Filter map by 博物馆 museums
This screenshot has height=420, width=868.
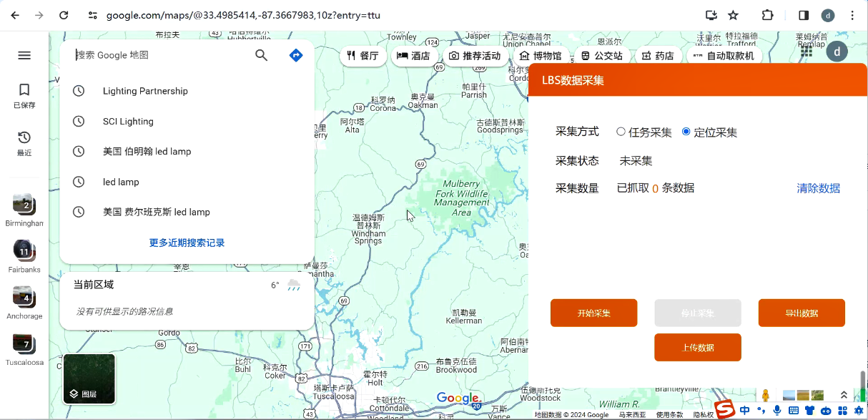(x=541, y=56)
